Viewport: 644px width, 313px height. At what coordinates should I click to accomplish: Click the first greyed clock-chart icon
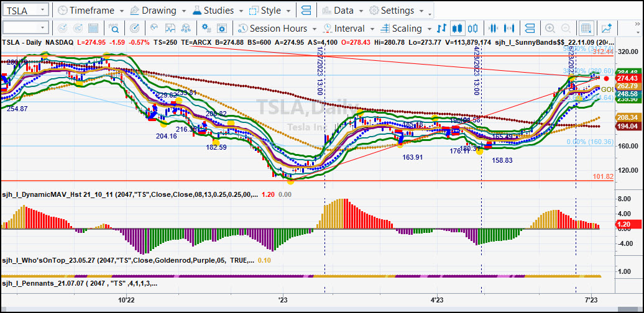62,29
